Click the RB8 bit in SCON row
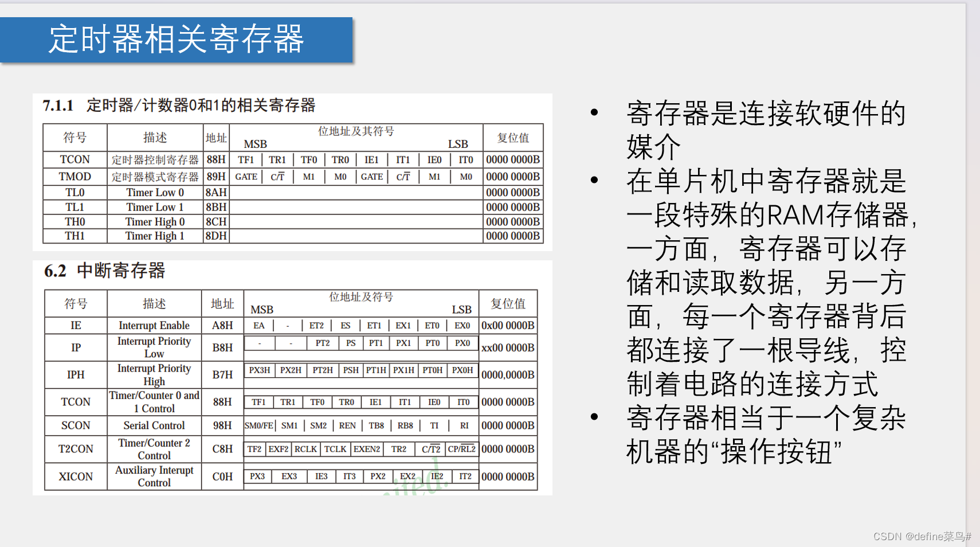The height and width of the screenshot is (547, 980). 405,425
